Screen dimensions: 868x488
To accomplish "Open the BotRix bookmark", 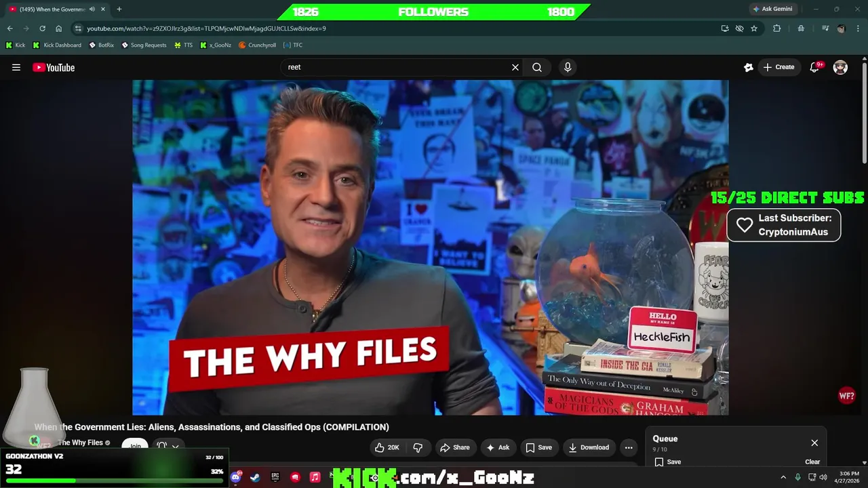I will 101,45.
